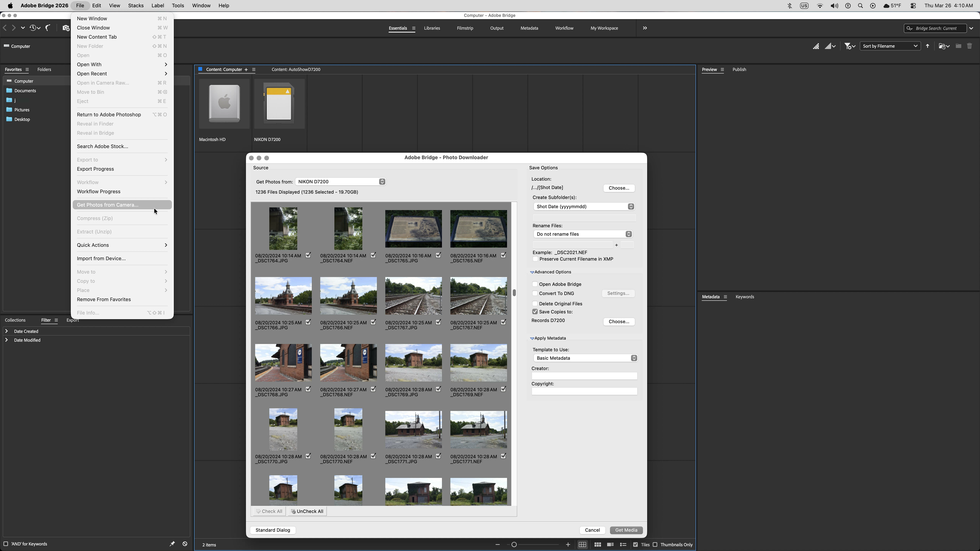Enable Thumbnails Only checkbox
Viewport: 980px width, 551px height.
click(x=655, y=544)
